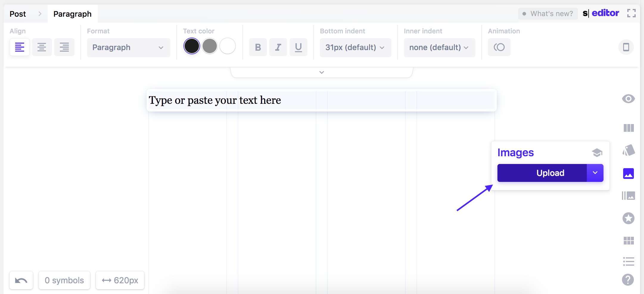Open the favorites star panel
Image resolution: width=644 pixels, height=294 pixels.
629,218
